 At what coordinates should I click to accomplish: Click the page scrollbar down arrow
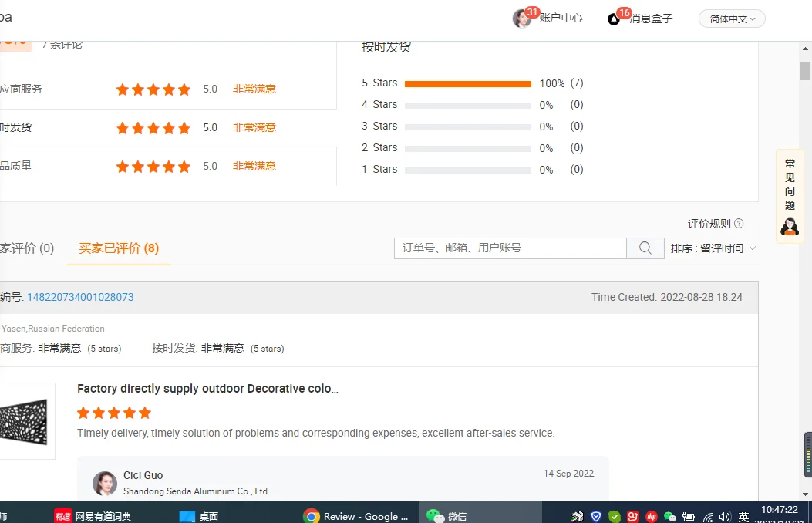tap(805, 494)
